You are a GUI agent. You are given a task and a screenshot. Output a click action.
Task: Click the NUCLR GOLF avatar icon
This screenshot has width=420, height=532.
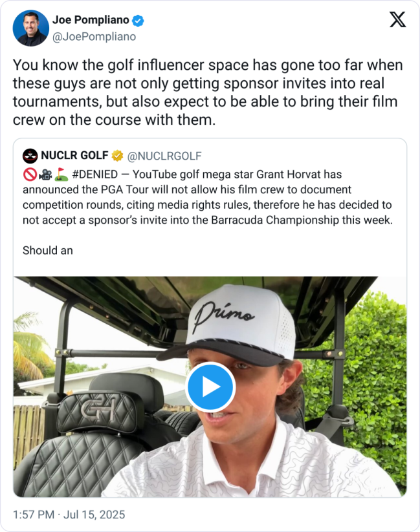tap(30, 156)
